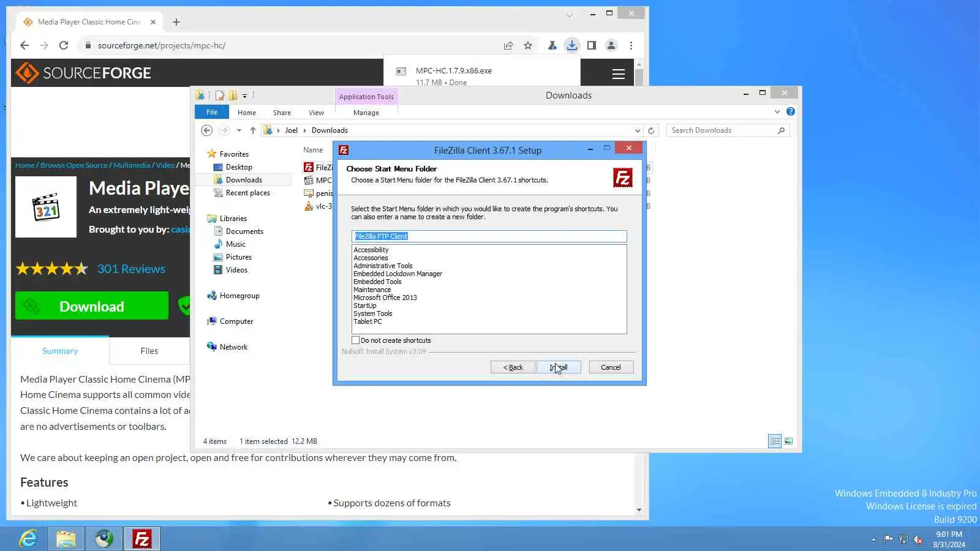Open the browser tab search chevron
The width and height of the screenshot is (980, 551).
(570, 15)
